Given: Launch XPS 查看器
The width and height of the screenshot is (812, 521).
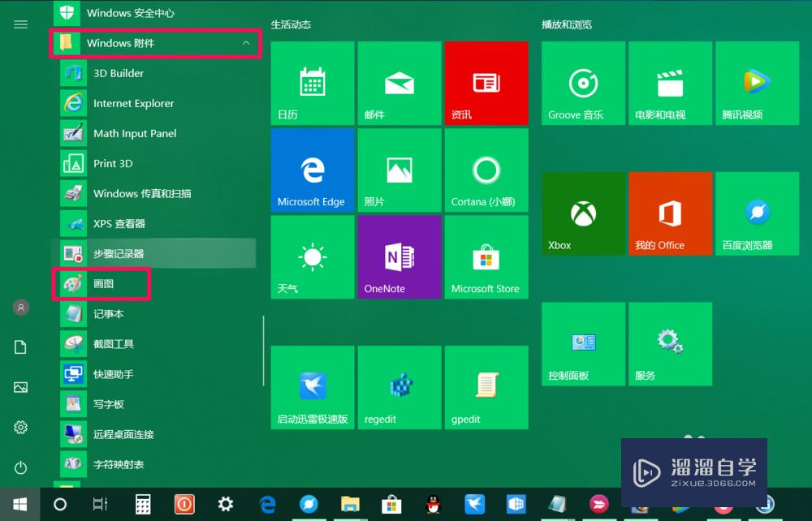Looking at the screenshot, I should click(x=154, y=223).
